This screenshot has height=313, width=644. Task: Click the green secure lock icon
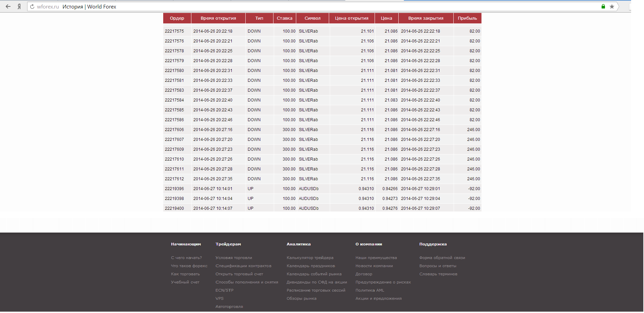coord(603,6)
